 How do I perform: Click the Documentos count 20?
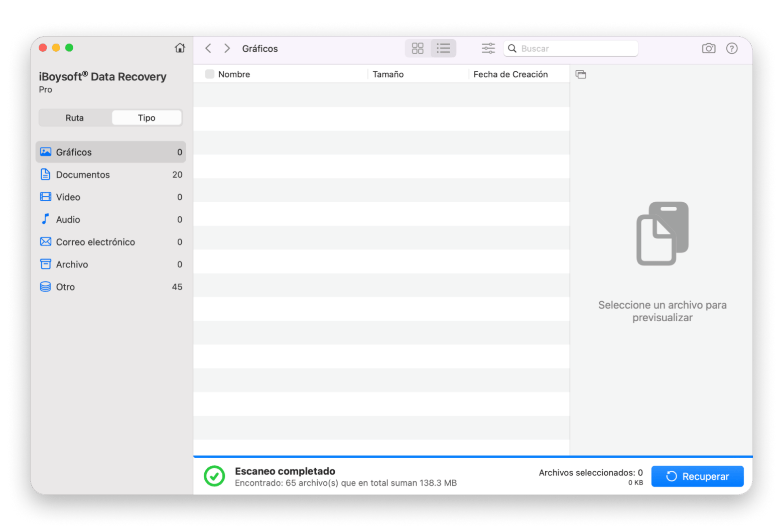coord(177,175)
